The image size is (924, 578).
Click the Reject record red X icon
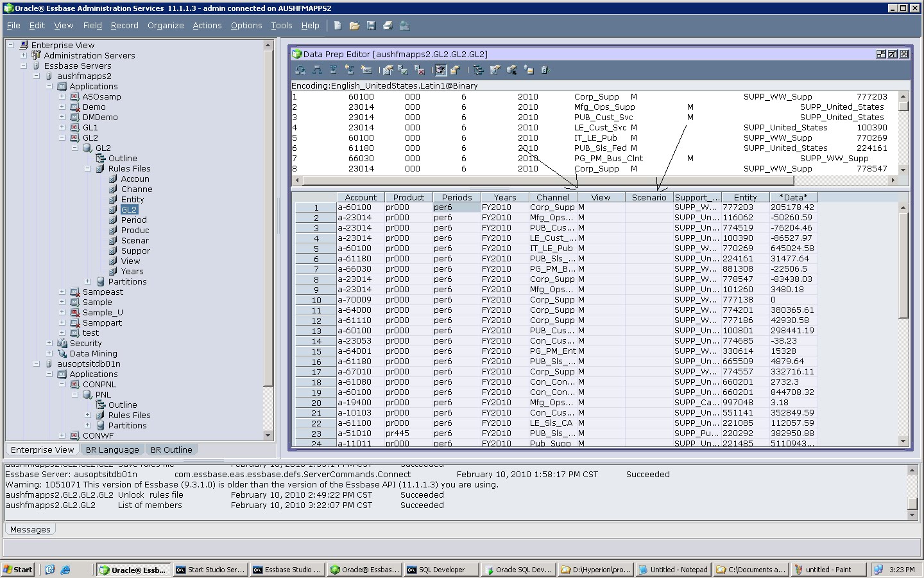419,70
